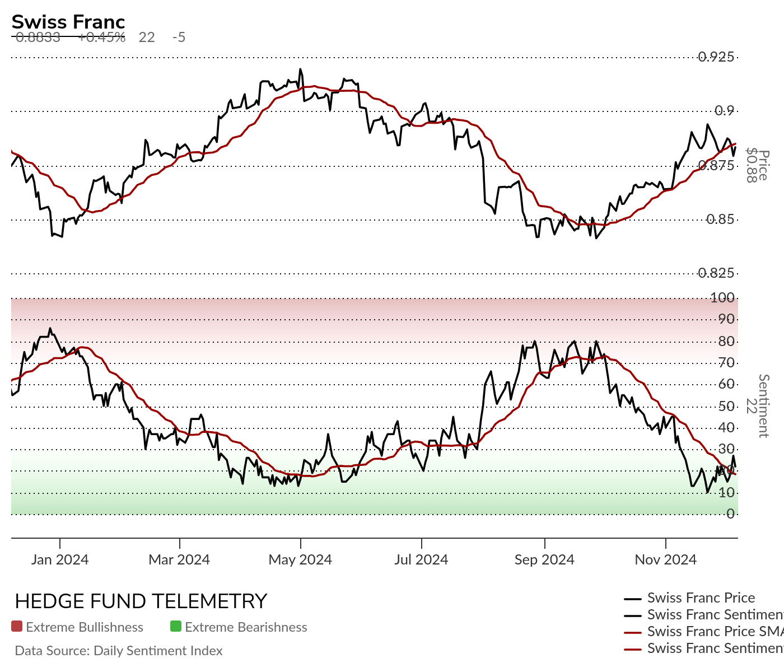Image resolution: width=784 pixels, height=672 pixels.
Task: Toggle the red Swiss Franc Sentiment SMA legend entry
Action: tap(704, 648)
